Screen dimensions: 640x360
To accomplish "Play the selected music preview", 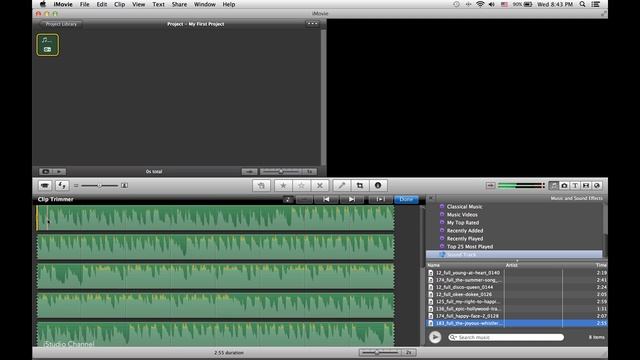I will [x=435, y=337].
